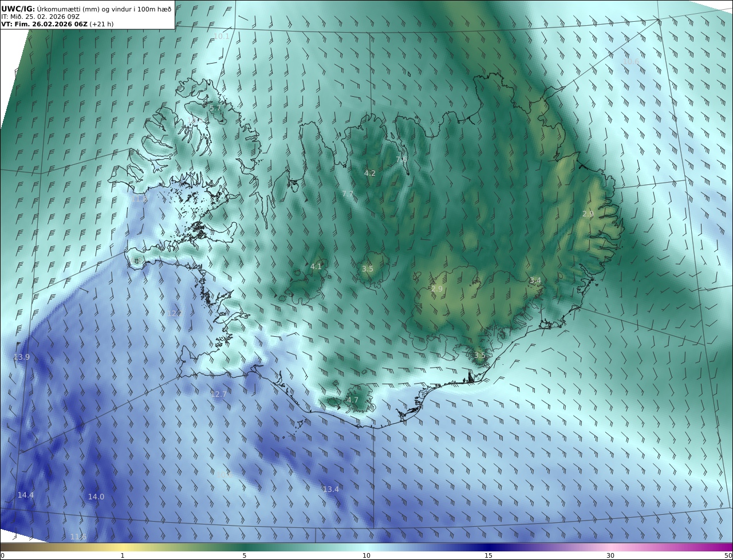The height and width of the screenshot is (560, 733).
Task: Click the '(+21 h)' forecast offset text
Action: (102, 24)
